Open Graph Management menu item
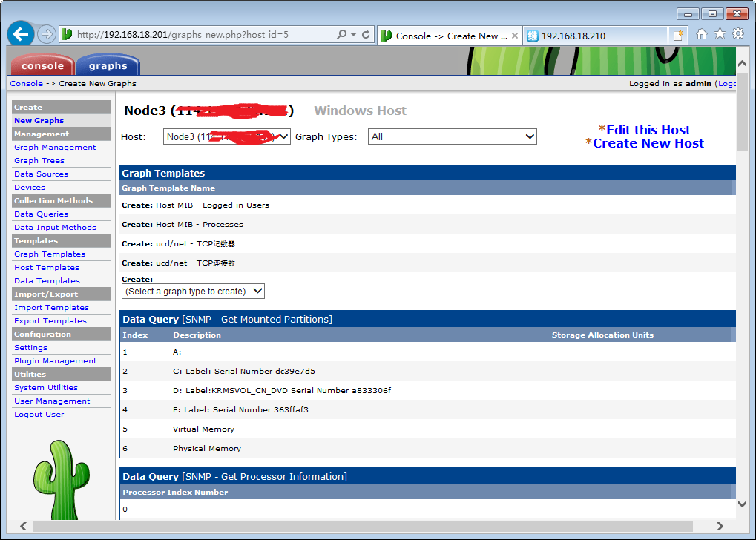 55,147
